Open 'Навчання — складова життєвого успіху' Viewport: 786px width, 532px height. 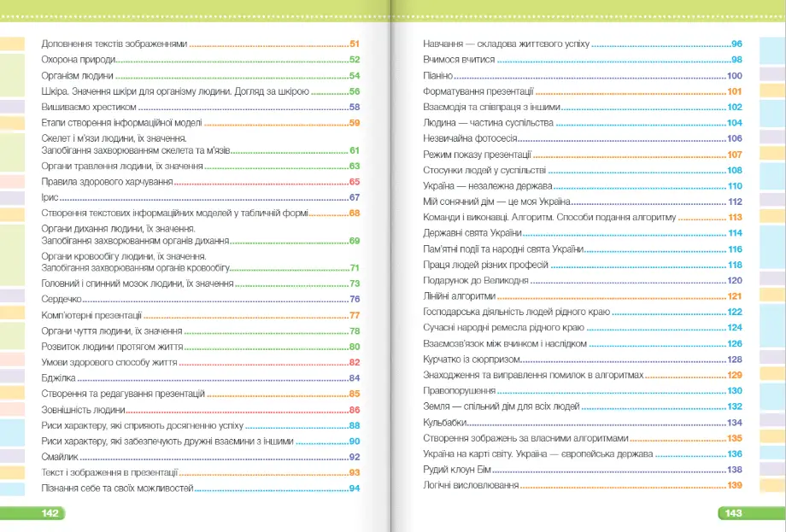click(507, 44)
